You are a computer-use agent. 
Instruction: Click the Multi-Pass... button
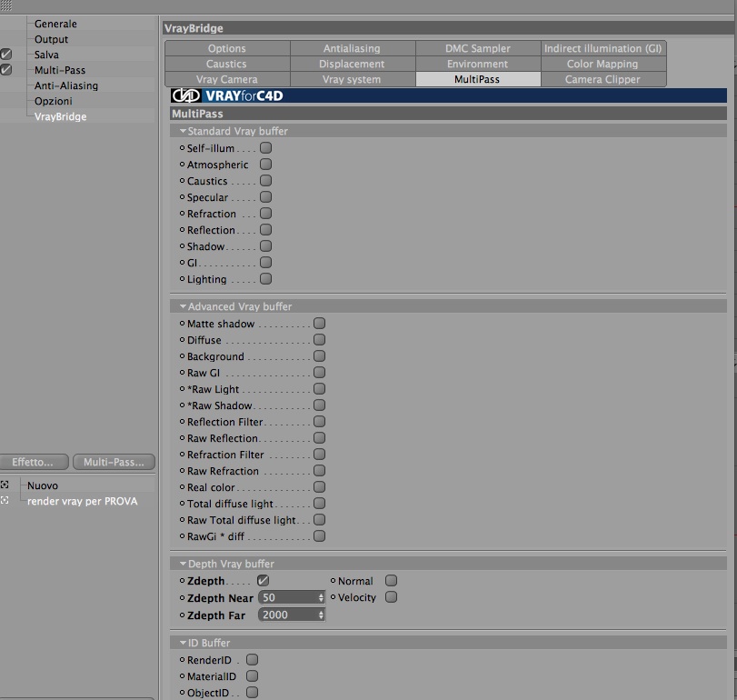tap(115, 462)
